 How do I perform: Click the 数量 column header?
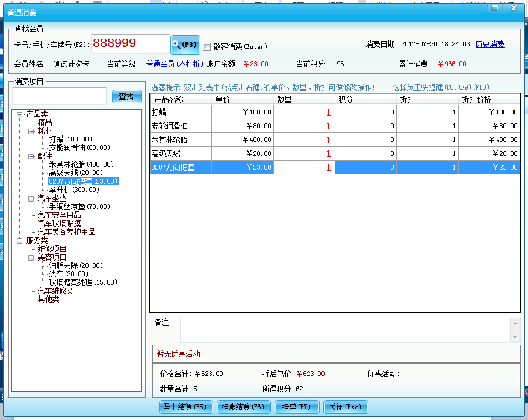[x=305, y=99]
